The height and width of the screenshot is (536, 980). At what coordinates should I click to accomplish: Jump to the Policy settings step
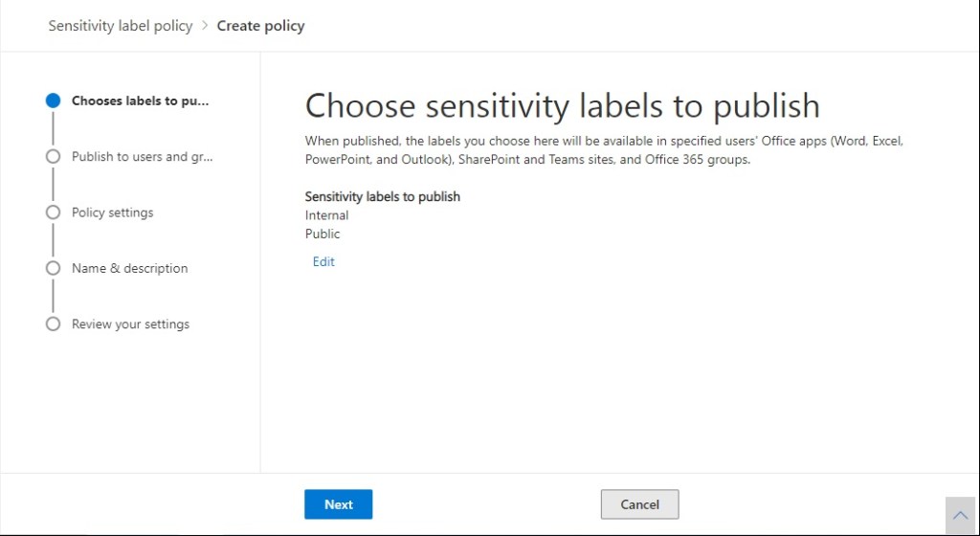(x=112, y=212)
